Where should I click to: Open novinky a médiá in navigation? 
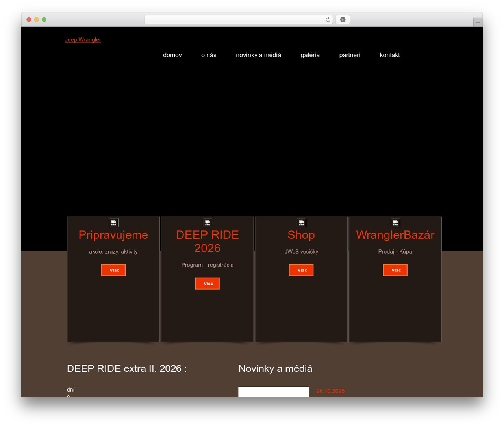point(258,55)
